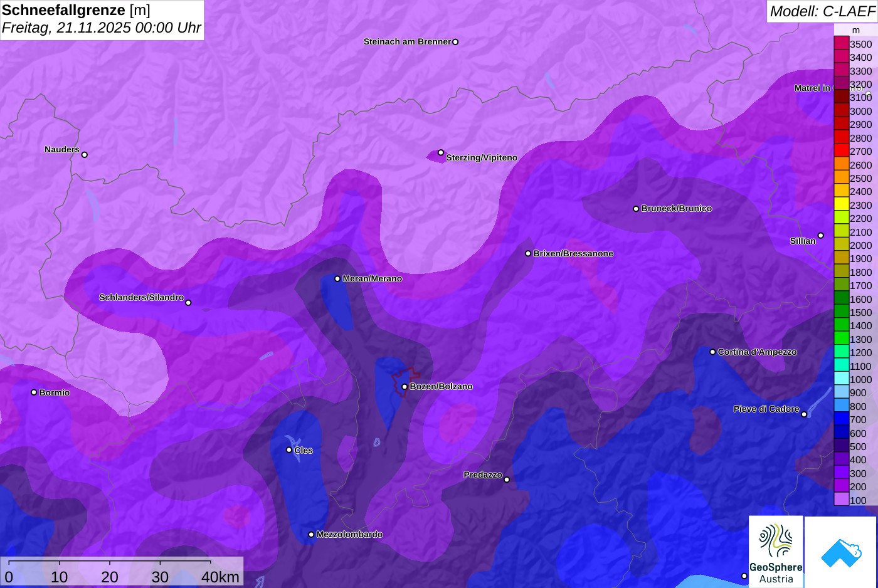Click the 3500 m legend color swatch
Screen dimensions: 878x588
click(842, 43)
